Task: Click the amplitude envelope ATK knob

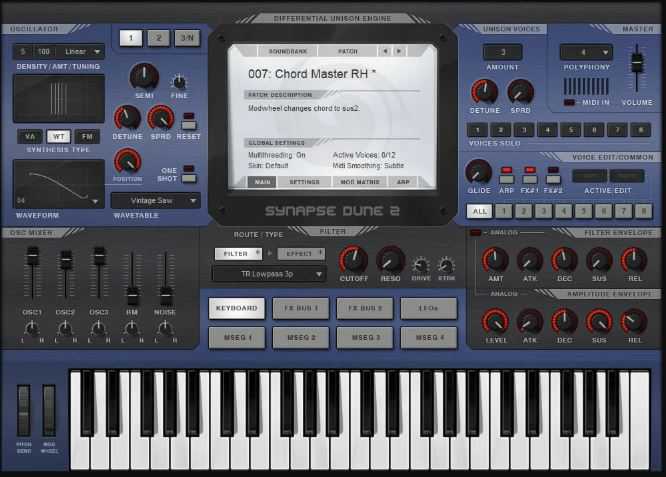Action: pyautogui.click(x=530, y=321)
